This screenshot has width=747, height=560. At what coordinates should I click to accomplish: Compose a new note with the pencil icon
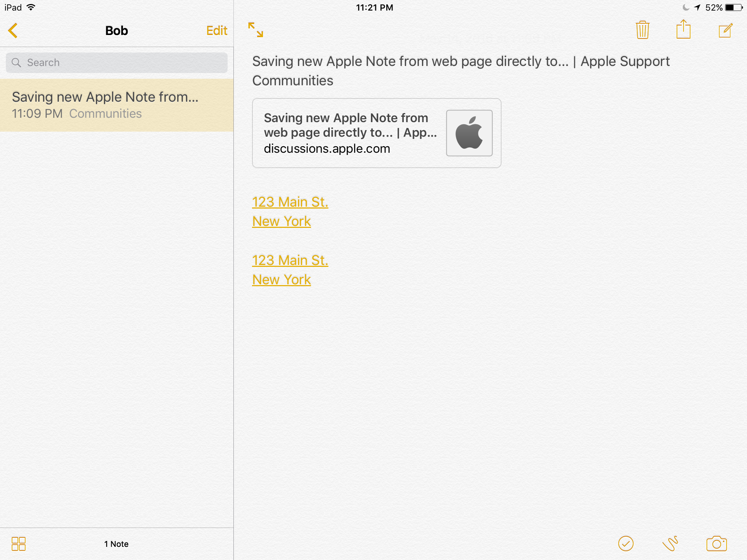(x=725, y=30)
